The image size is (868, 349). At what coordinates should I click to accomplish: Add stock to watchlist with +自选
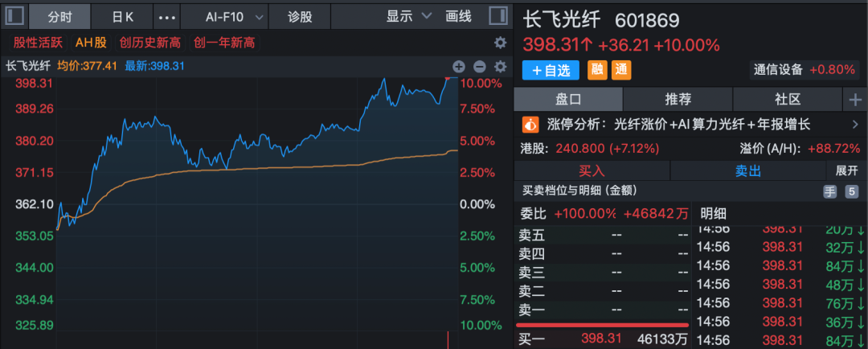pyautogui.click(x=551, y=70)
